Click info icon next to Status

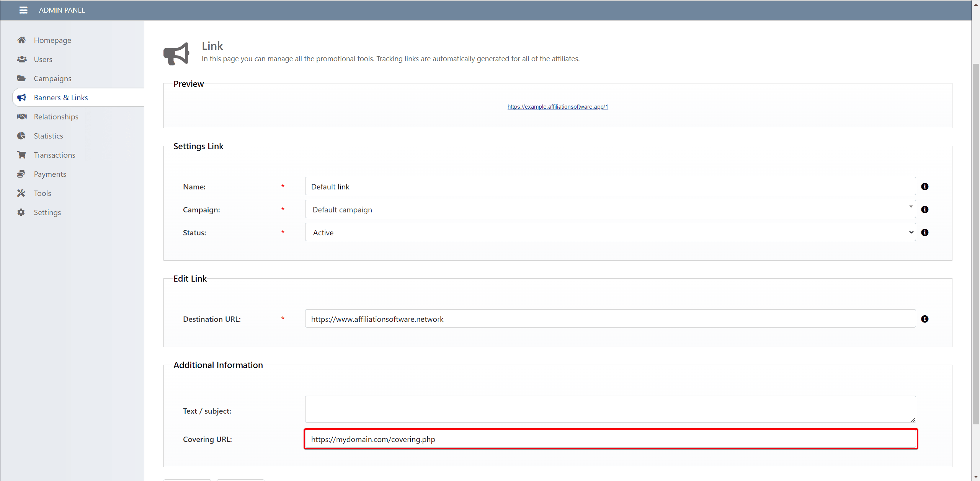click(924, 233)
